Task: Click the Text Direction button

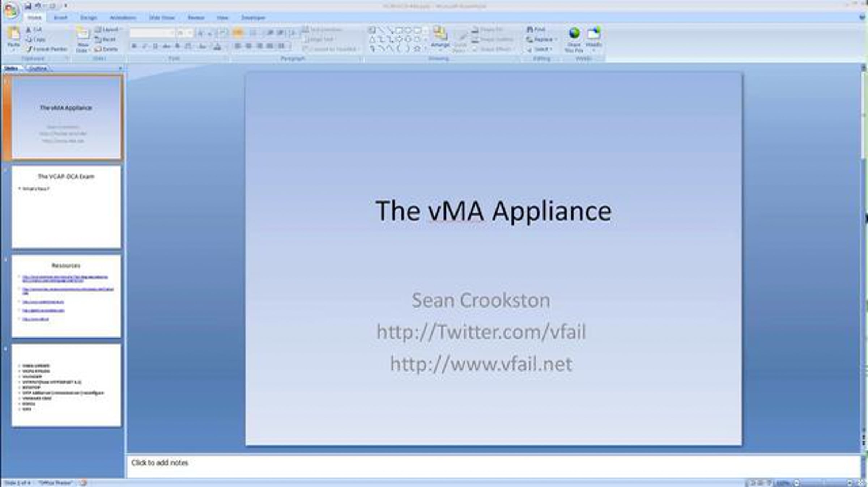Action: (x=323, y=30)
